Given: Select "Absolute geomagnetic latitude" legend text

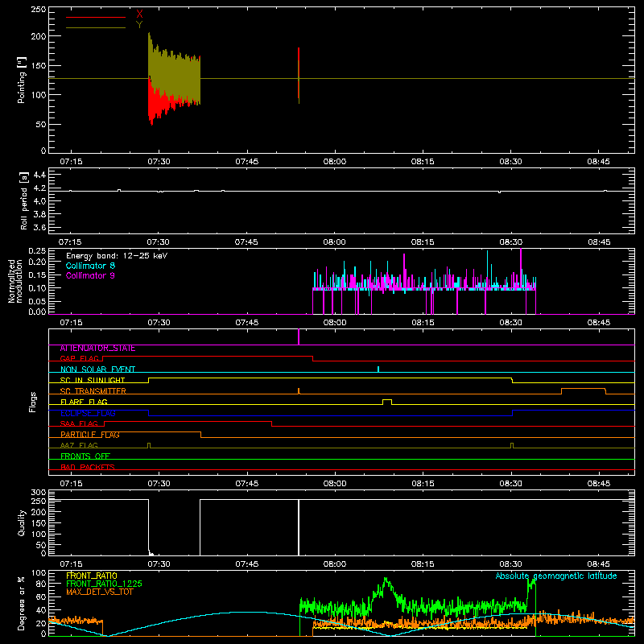Looking at the screenshot, I should tap(556, 576).
